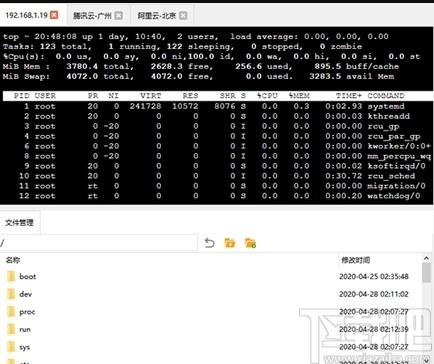434x364 pixels.
Task: Close the 腾讯云-广州 session tab
Action: 119,15
